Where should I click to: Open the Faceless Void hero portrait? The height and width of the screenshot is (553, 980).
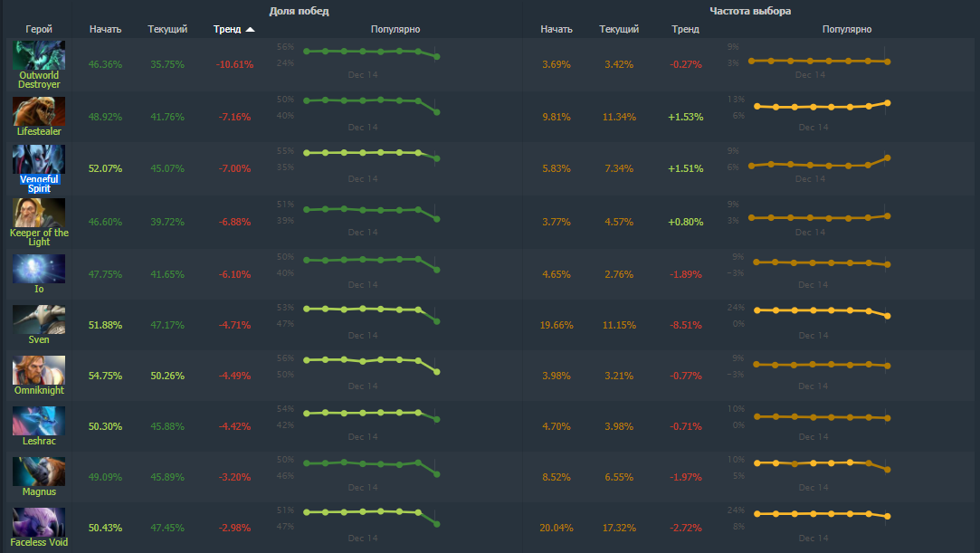click(39, 521)
